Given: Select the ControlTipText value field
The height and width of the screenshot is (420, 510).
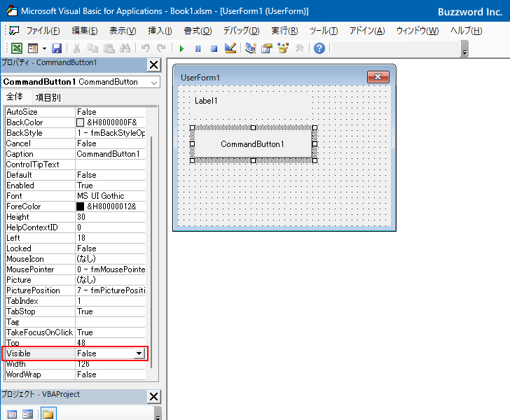Looking at the screenshot, I should pyautogui.click(x=110, y=164).
